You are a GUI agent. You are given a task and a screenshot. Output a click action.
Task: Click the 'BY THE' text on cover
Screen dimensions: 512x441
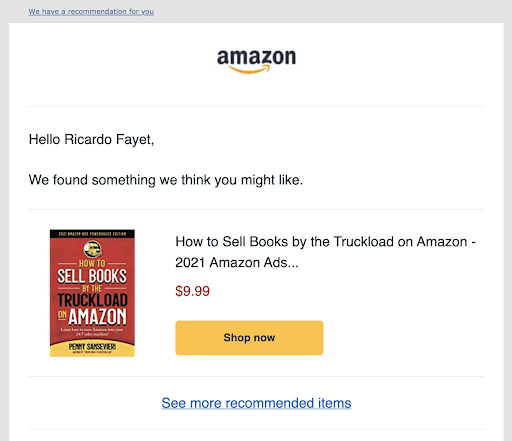pyautogui.click(x=92, y=288)
